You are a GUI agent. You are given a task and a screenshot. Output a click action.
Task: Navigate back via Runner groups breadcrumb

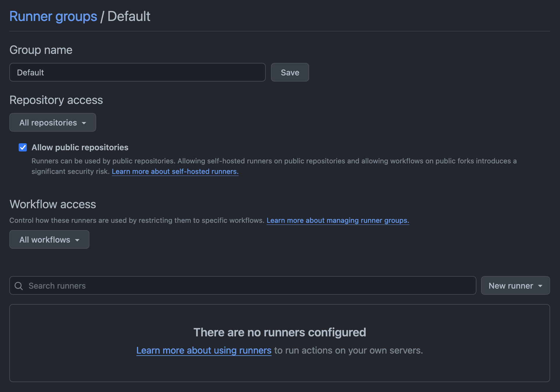[53, 16]
